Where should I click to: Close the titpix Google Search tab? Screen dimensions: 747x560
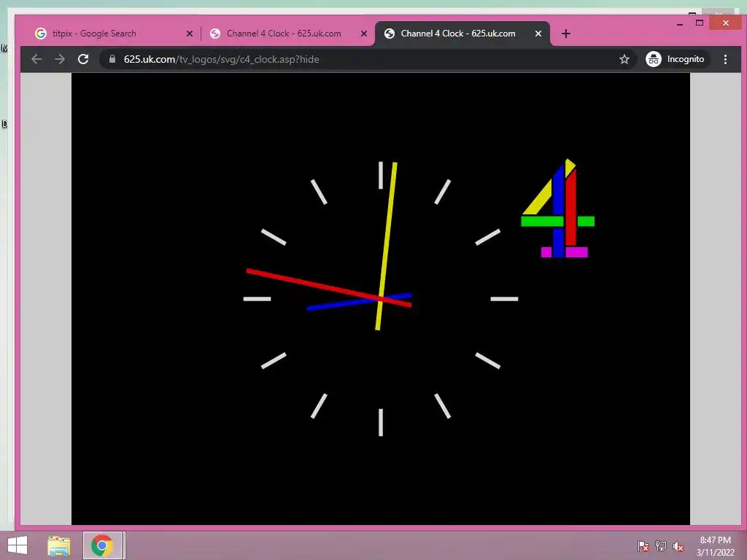tap(189, 34)
